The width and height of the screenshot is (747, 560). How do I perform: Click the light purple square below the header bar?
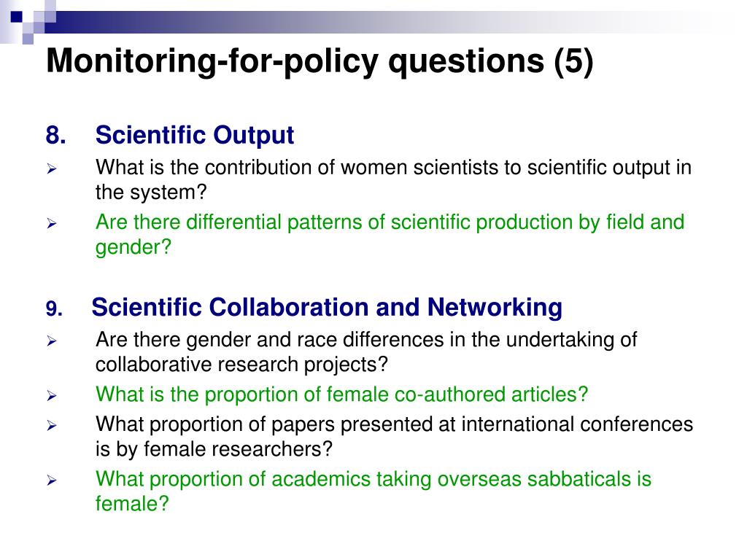pos(28,39)
